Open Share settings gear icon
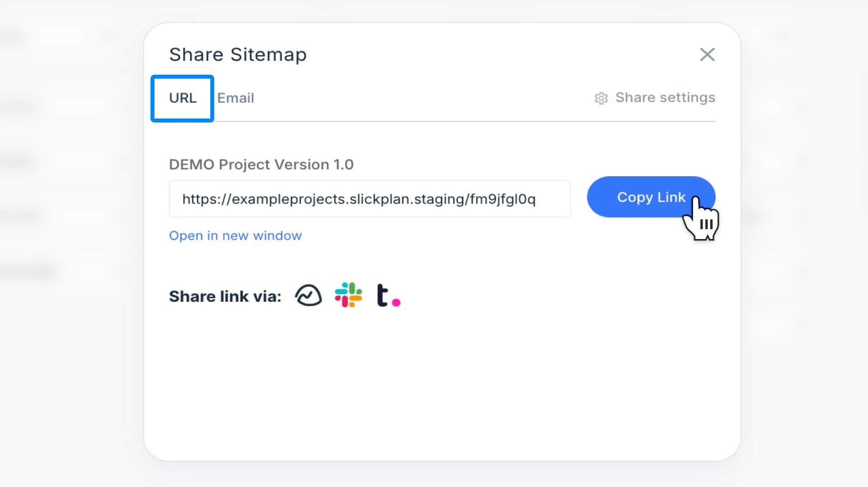 click(x=601, y=98)
